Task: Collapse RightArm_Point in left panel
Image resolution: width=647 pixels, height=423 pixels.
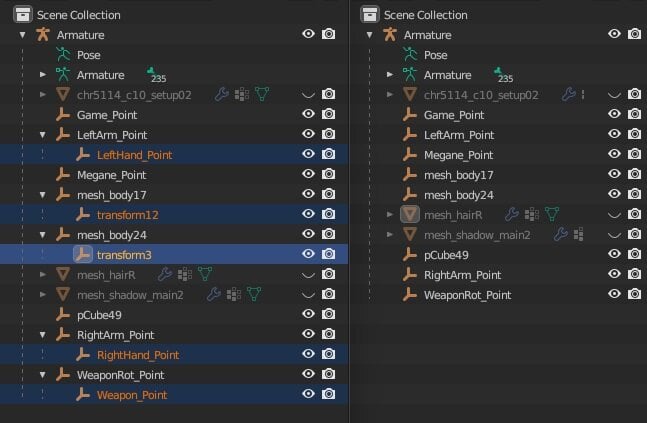Action: (x=43, y=335)
